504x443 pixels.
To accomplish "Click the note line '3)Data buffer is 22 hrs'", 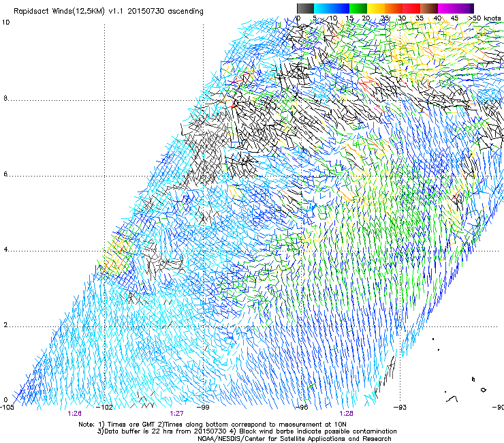I will [x=247, y=431].
